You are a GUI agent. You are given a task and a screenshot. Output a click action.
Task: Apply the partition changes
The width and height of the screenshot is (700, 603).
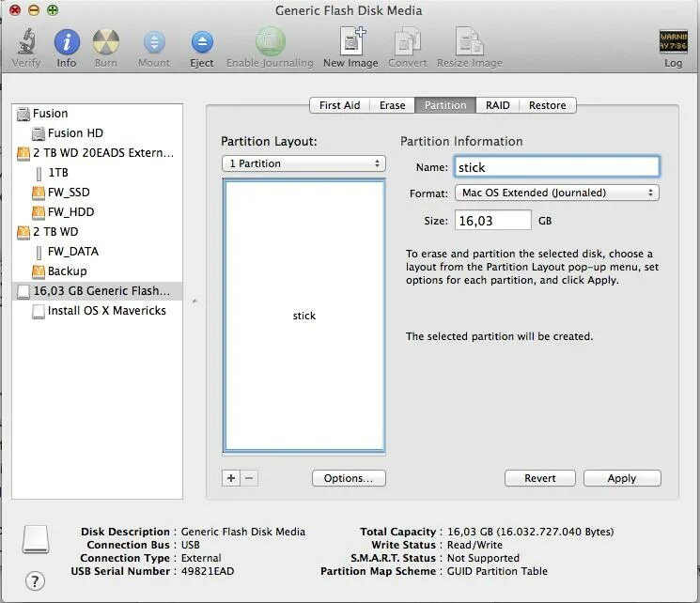(622, 478)
